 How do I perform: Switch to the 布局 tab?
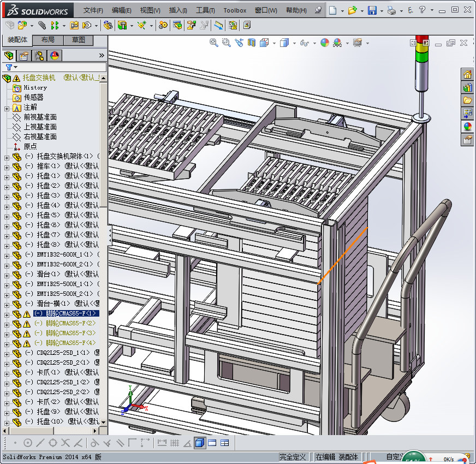tap(47, 40)
